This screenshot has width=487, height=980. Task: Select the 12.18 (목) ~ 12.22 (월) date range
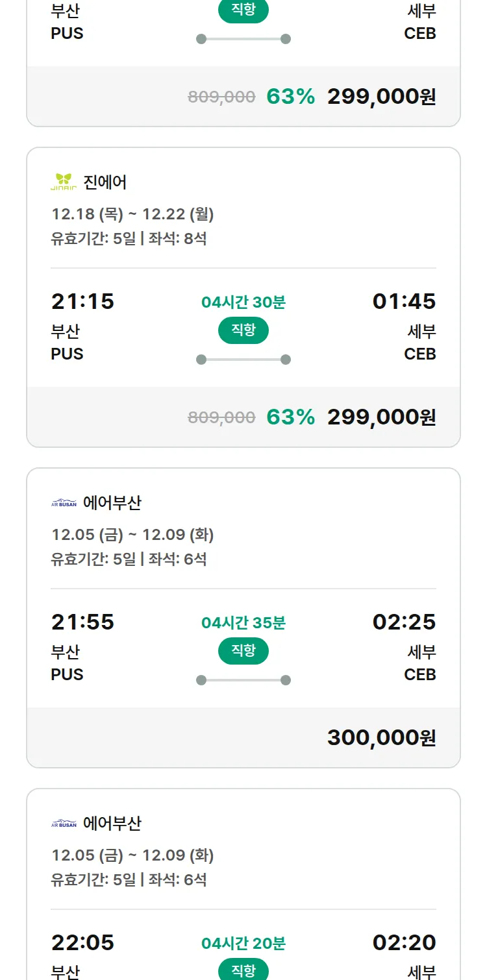132,214
